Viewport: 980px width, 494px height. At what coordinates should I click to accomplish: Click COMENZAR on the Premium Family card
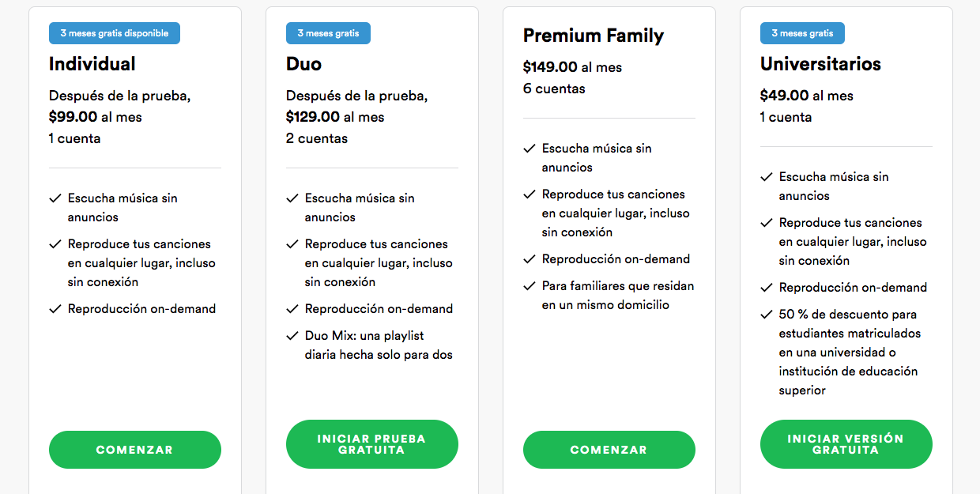[x=609, y=449]
